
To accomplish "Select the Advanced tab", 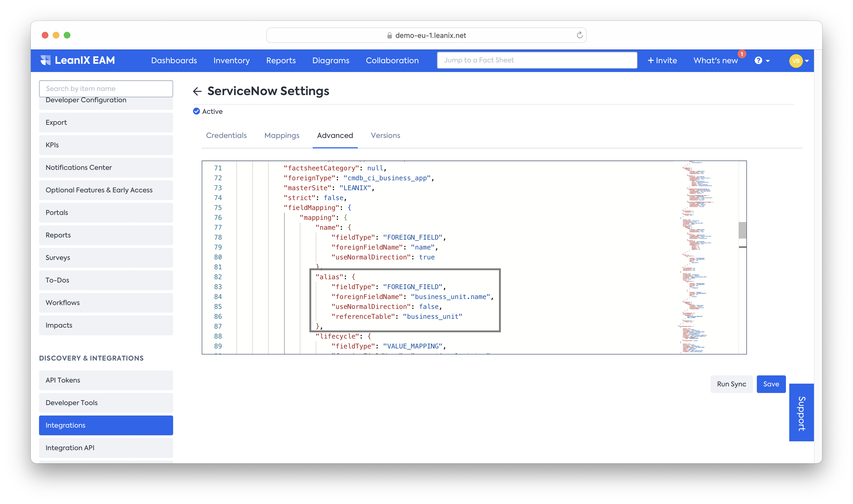I will pyautogui.click(x=335, y=135).
